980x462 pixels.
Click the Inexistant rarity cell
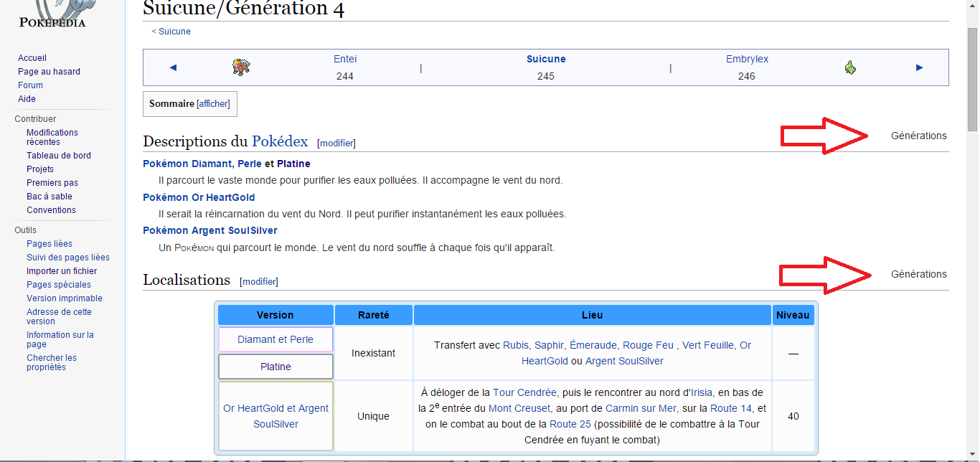(x=373, y=353)
